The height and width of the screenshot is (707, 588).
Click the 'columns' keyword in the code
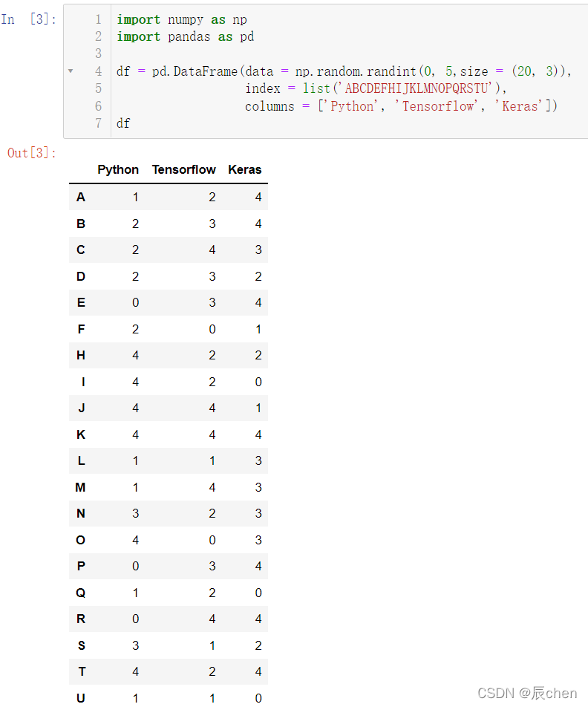[x=269, y=106]
